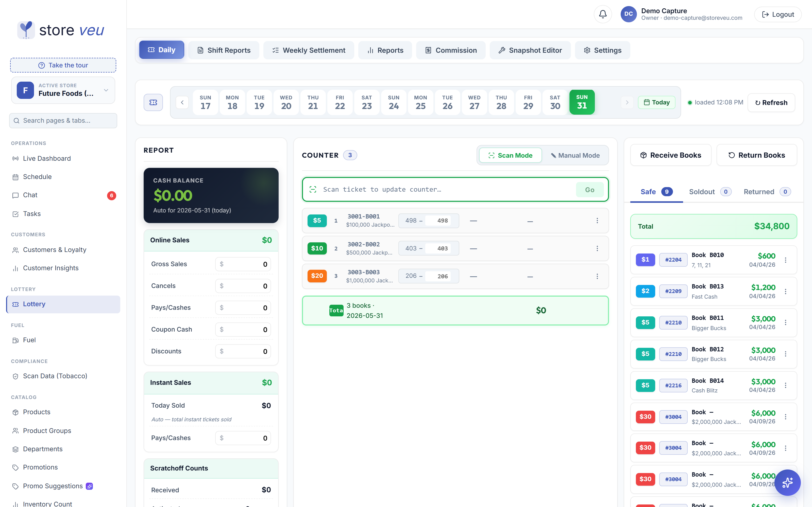Open the notifications bell
The width and height of the screenshot is (812, 507).
[x=603, y=14]
